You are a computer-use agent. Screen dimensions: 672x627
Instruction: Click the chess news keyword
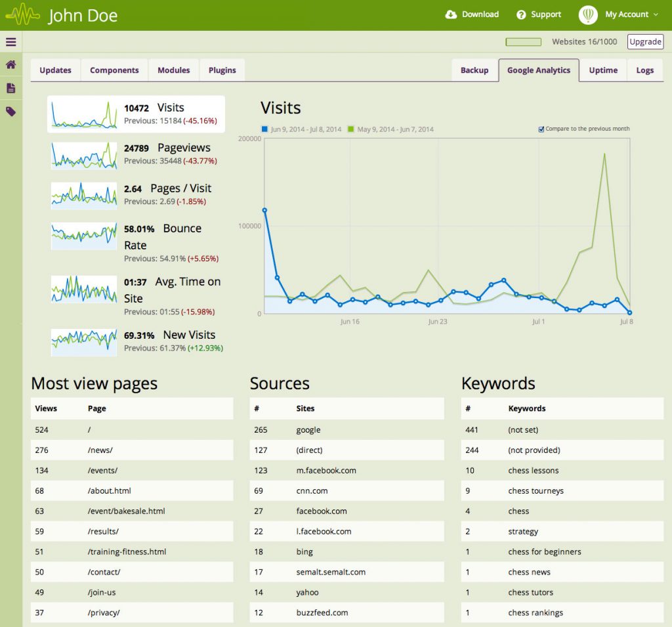click(529, 572)
